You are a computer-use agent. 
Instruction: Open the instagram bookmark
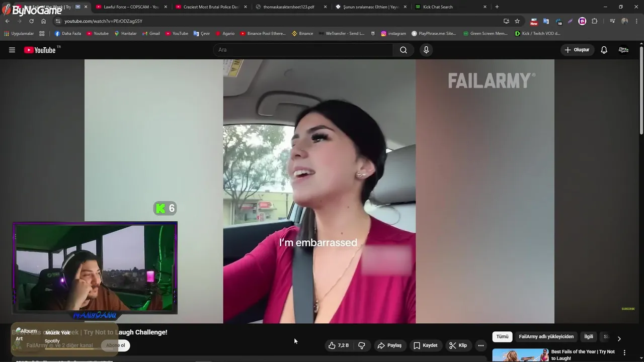coord(393,34)
